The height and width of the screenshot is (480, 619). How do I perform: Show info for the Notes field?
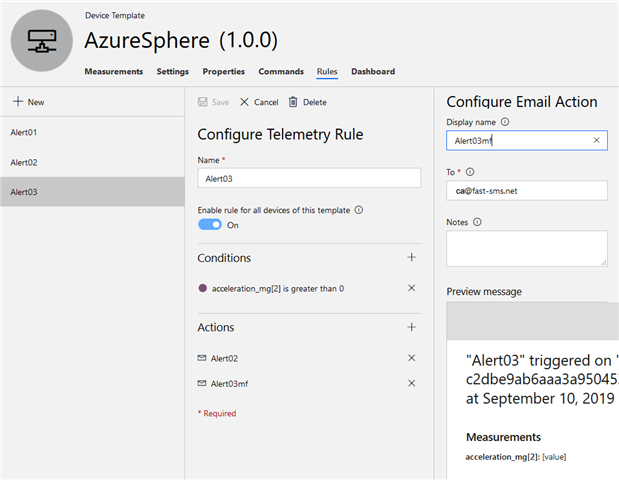(477, 222)
